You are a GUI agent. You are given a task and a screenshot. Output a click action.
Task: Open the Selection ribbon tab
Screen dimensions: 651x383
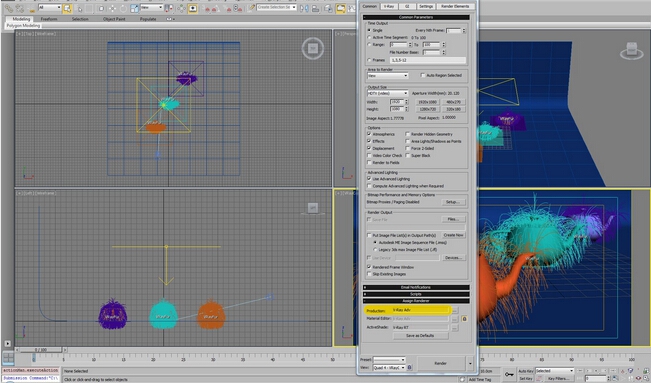[x=80, y=19]
